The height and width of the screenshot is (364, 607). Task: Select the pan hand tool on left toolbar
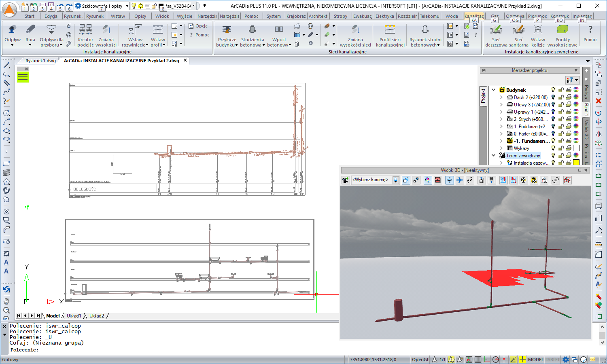click(x=6, y=301)
